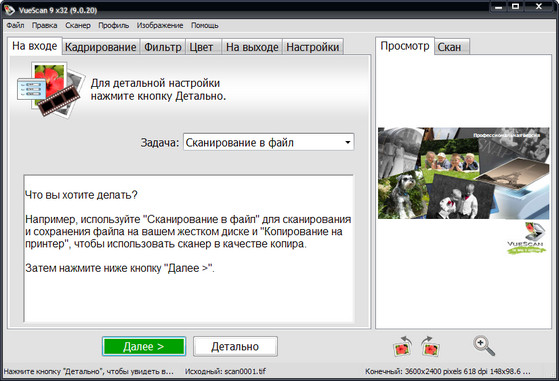Switch to the Настройки tab

(313, 47)
